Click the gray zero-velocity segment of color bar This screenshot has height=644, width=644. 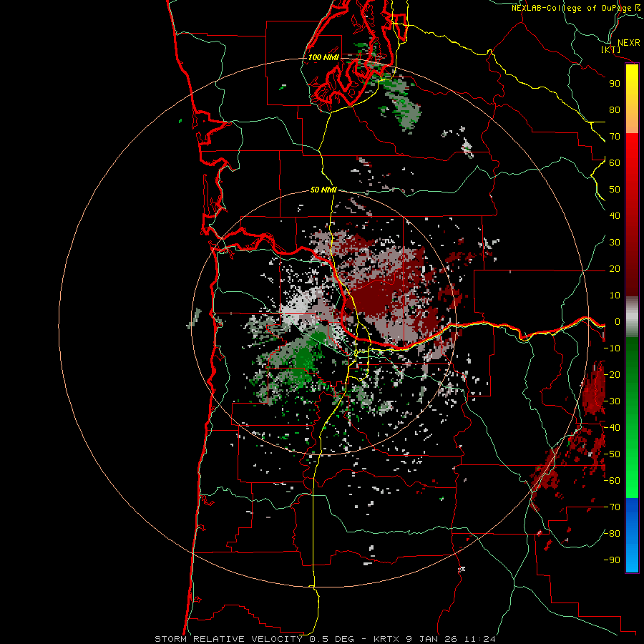click(x=632, y=316)
